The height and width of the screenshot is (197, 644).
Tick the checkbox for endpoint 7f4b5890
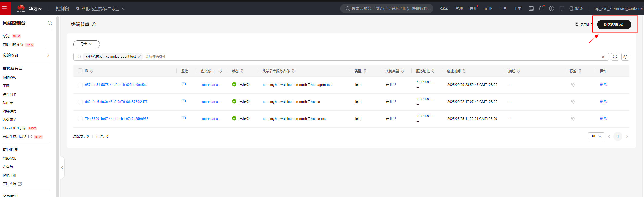coord(80,119)
